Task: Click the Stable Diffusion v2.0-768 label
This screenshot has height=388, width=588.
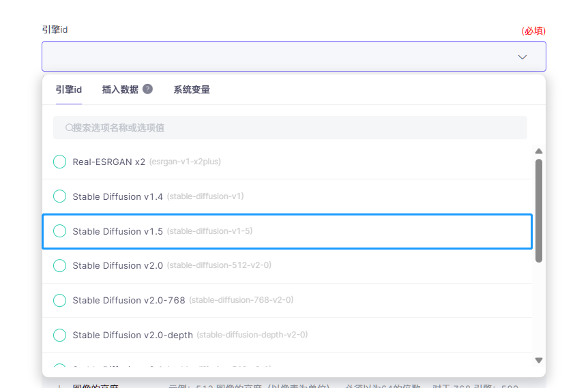Action: pyautogui.click(x=129, y=300)
